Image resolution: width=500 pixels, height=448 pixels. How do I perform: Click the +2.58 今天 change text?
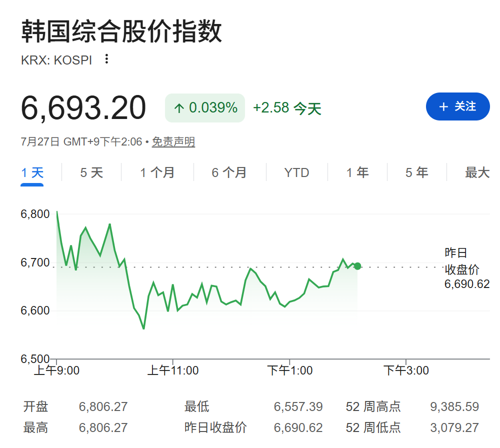287,108
